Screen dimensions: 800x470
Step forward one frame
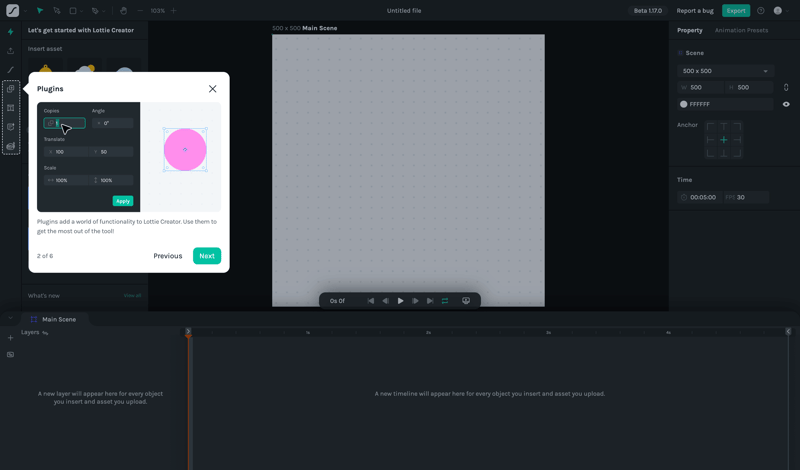415,301
